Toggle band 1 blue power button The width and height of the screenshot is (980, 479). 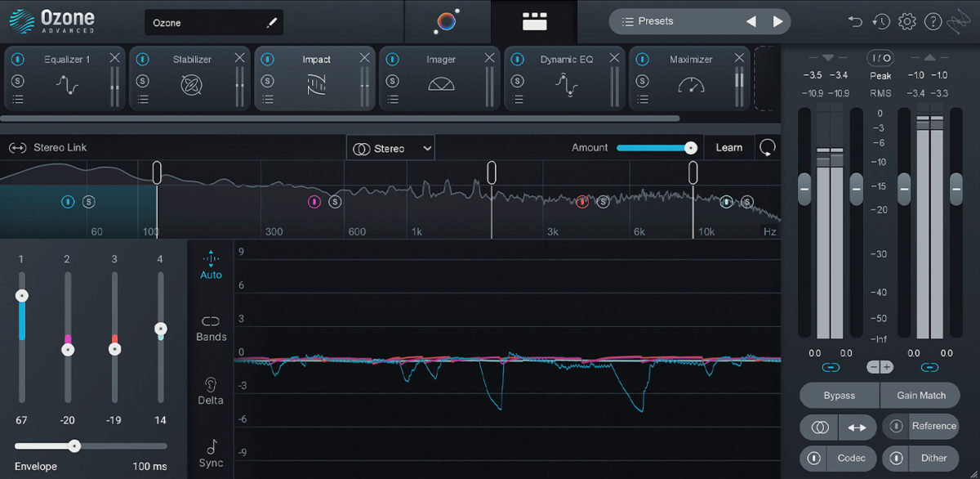click(69, 202)
